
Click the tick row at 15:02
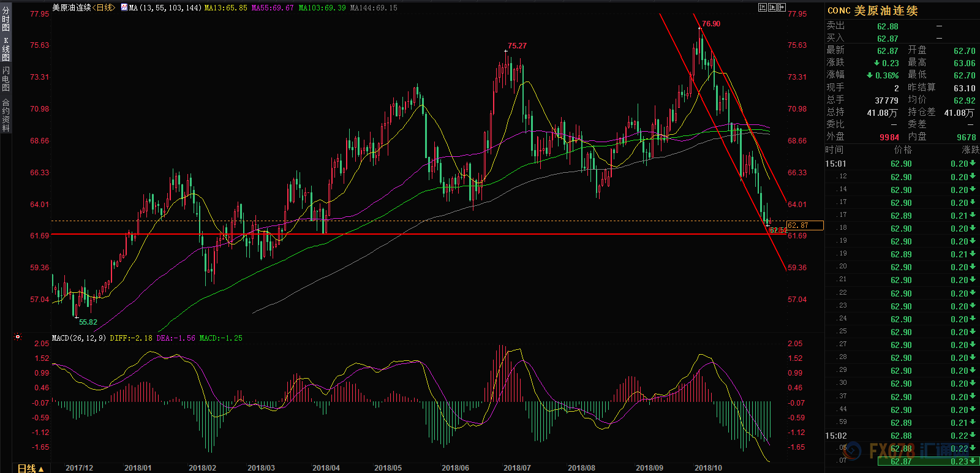902,436
